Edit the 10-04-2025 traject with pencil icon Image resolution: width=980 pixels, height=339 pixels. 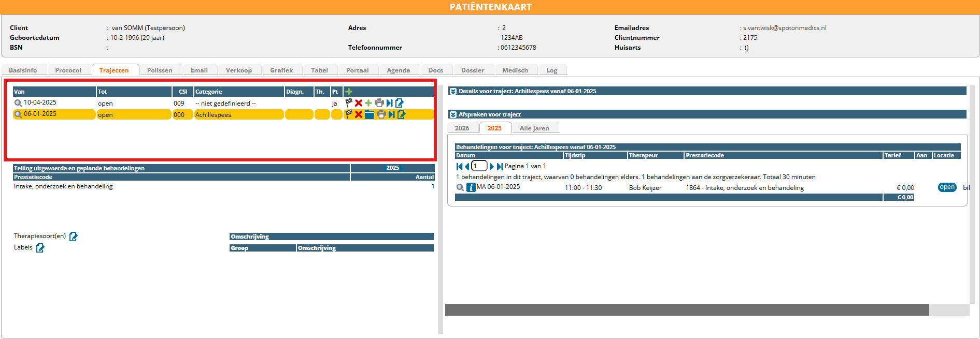(x=400, y=103)
